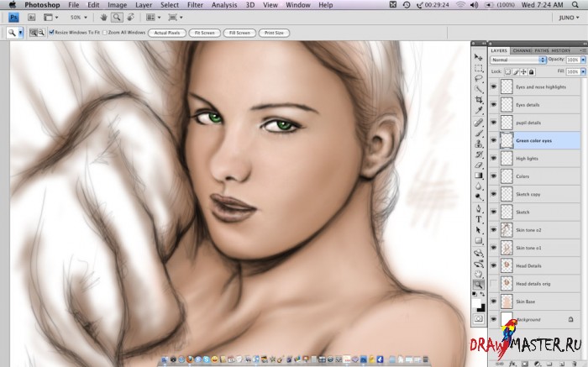Select the Type tool
The width and height of the screenshot is (588, 367).
[479, 219]
